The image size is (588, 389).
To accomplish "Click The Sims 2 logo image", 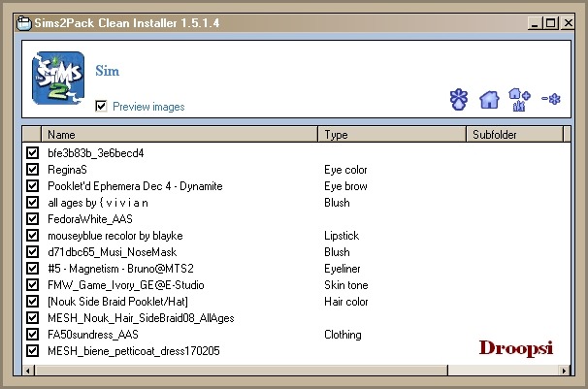I will click(58, 78).
